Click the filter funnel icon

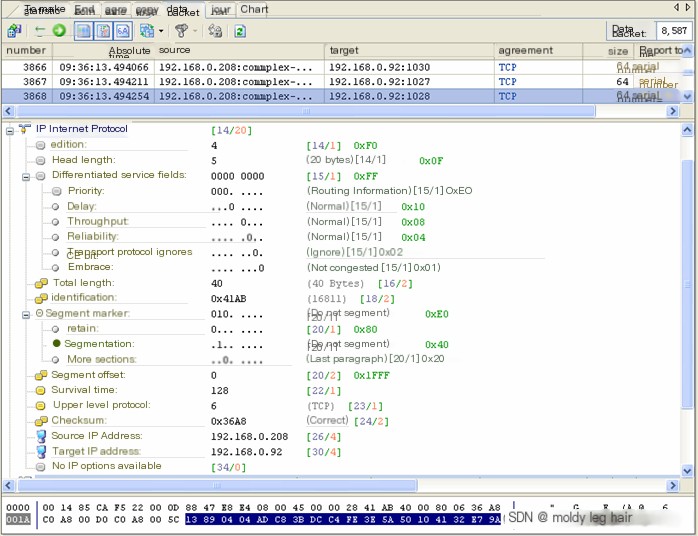pyautogui.click(x=182, y=31)
